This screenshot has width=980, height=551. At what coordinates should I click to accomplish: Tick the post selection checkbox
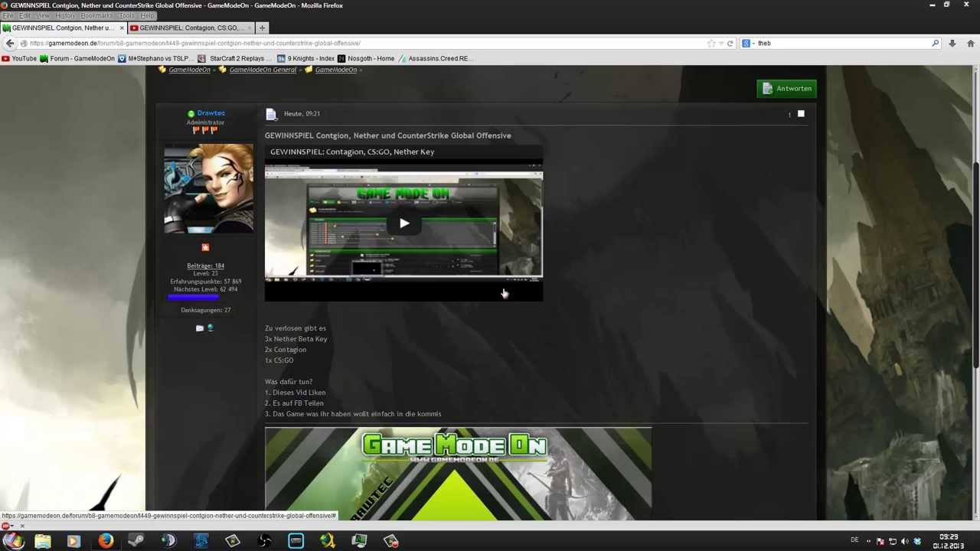(x=801, y=113)
